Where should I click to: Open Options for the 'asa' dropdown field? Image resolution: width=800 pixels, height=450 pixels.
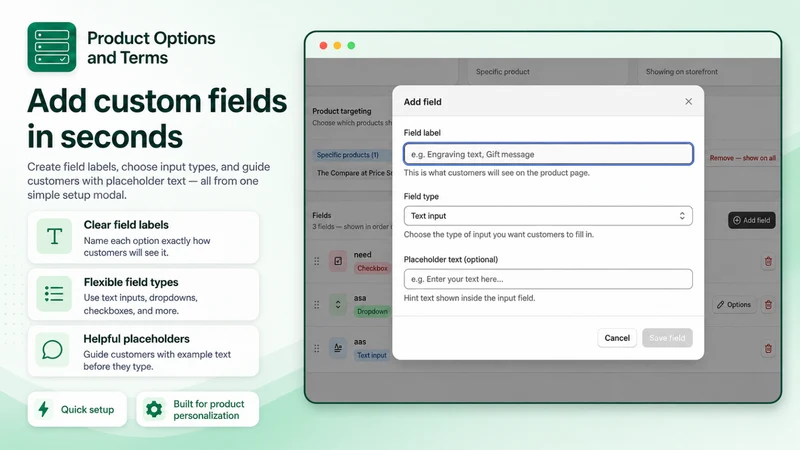click(x=734, y=305)
